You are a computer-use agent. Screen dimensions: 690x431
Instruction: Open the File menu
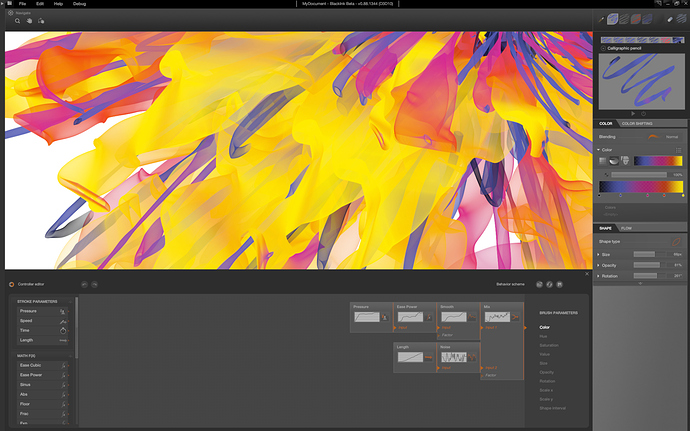point(22,4)
